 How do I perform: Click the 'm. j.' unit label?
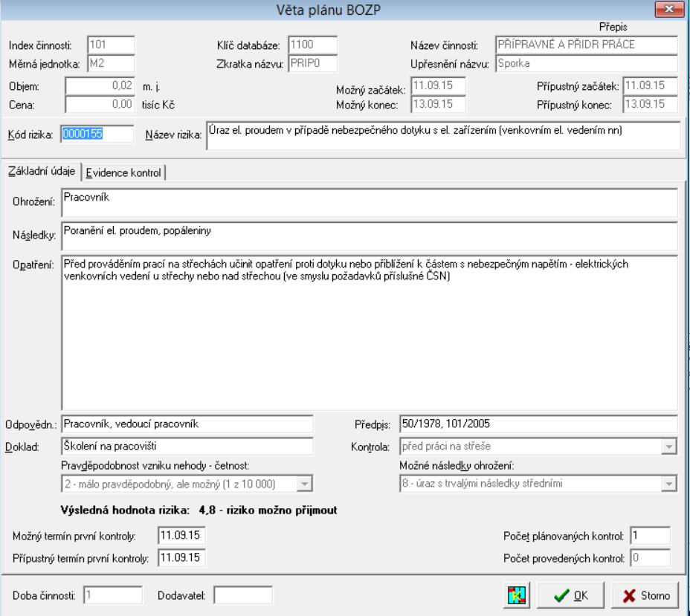point(152,87)
